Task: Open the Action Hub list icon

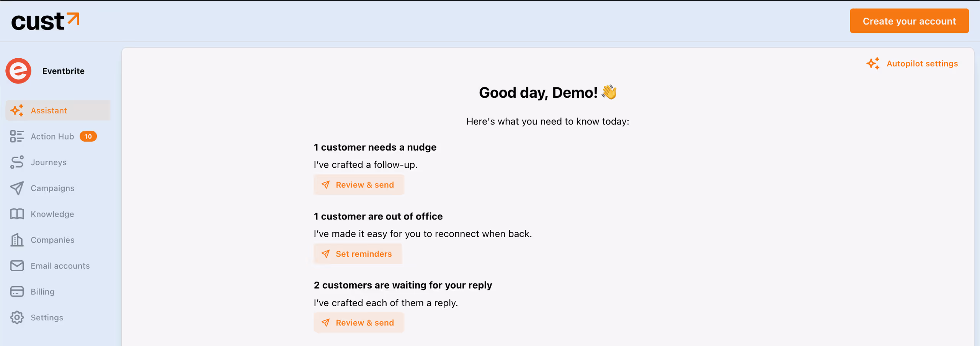Action: click(17, 136)
